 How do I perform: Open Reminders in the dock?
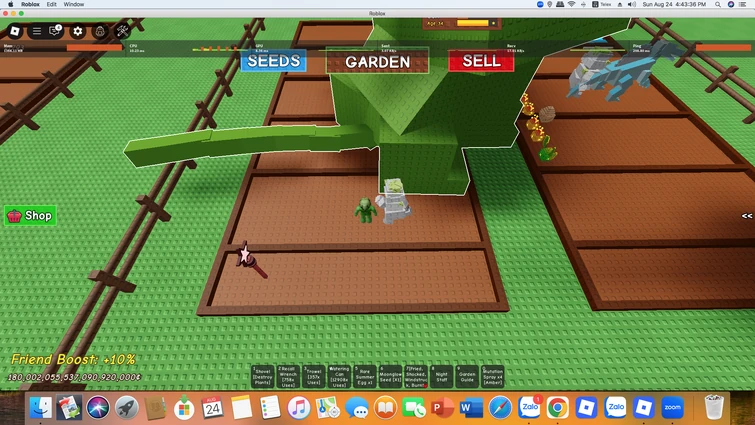click(270, 408)
